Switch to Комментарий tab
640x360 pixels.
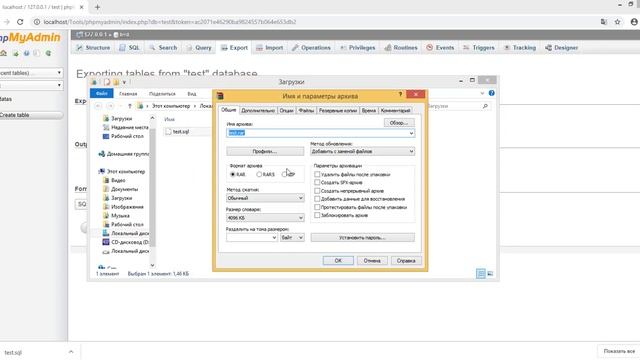(x=395, y=111)
